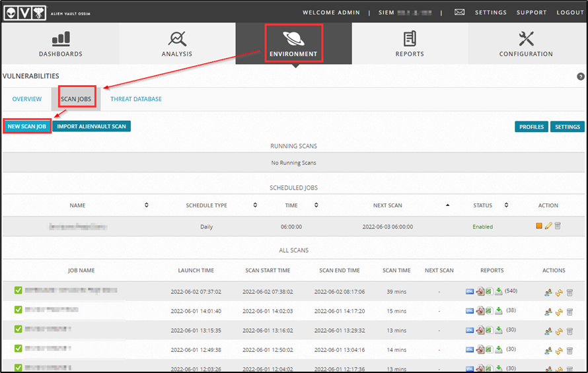Sort scheduled jobs by Schedule Type arrows

[x=255, y=205]
